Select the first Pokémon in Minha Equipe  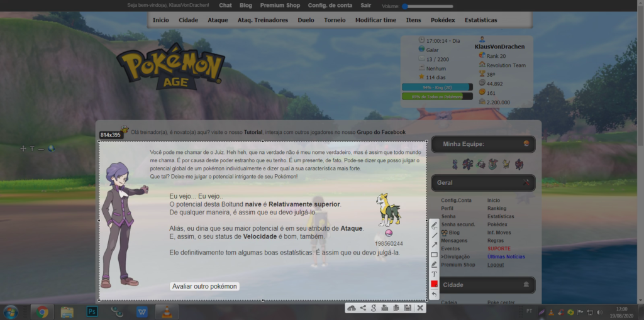coord(455,164)
